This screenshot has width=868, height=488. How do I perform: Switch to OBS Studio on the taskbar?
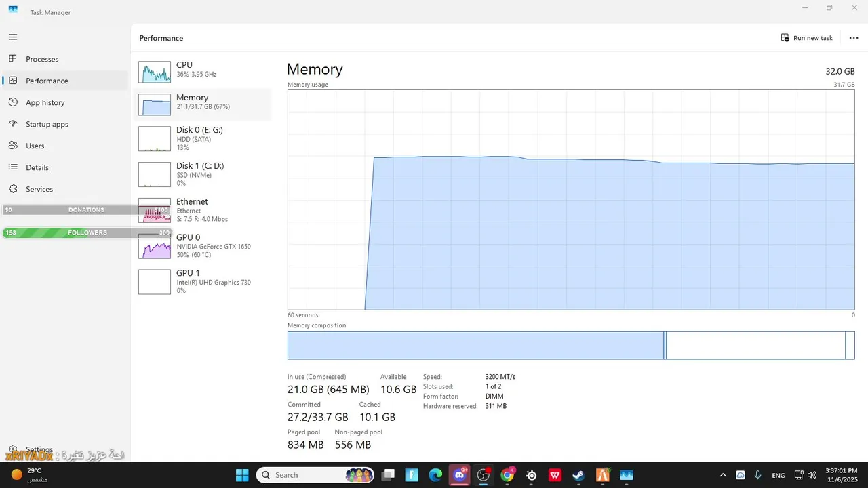click(484, 475)
